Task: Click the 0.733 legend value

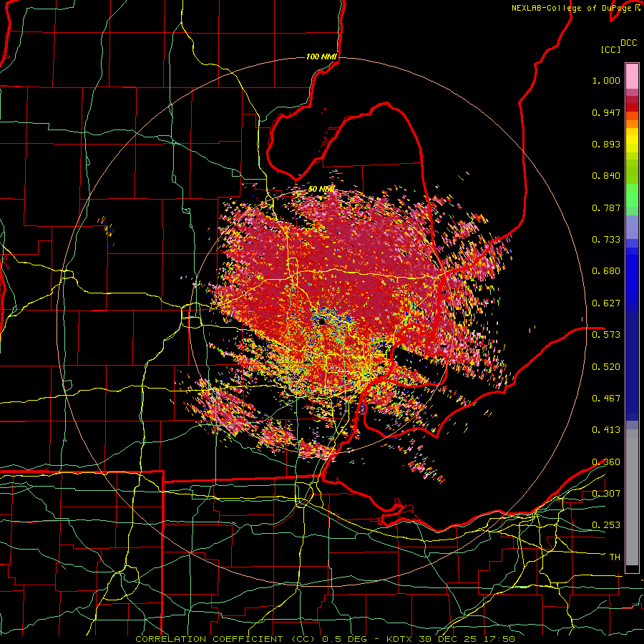Action: coord(606,240)
